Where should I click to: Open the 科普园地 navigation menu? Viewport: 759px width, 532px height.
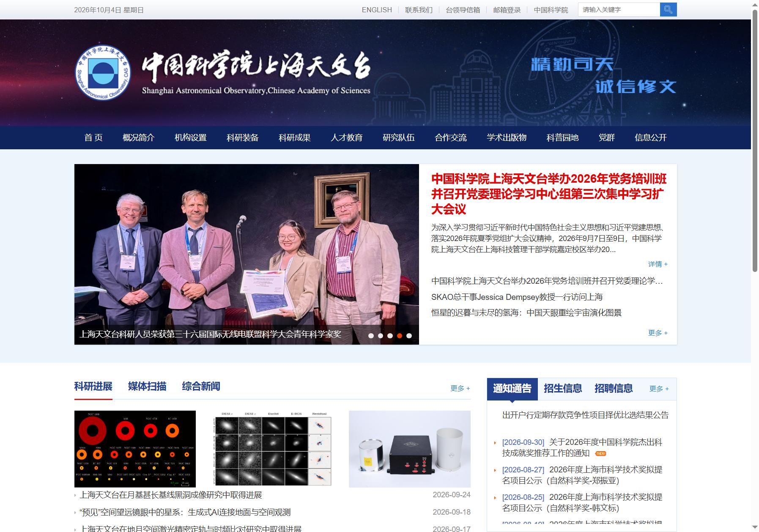point(562,137)
